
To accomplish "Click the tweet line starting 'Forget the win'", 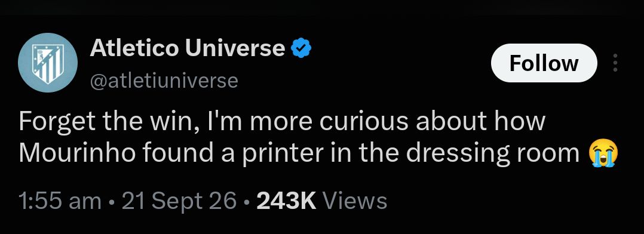I will pyautogui.click(x=282, y=122).
